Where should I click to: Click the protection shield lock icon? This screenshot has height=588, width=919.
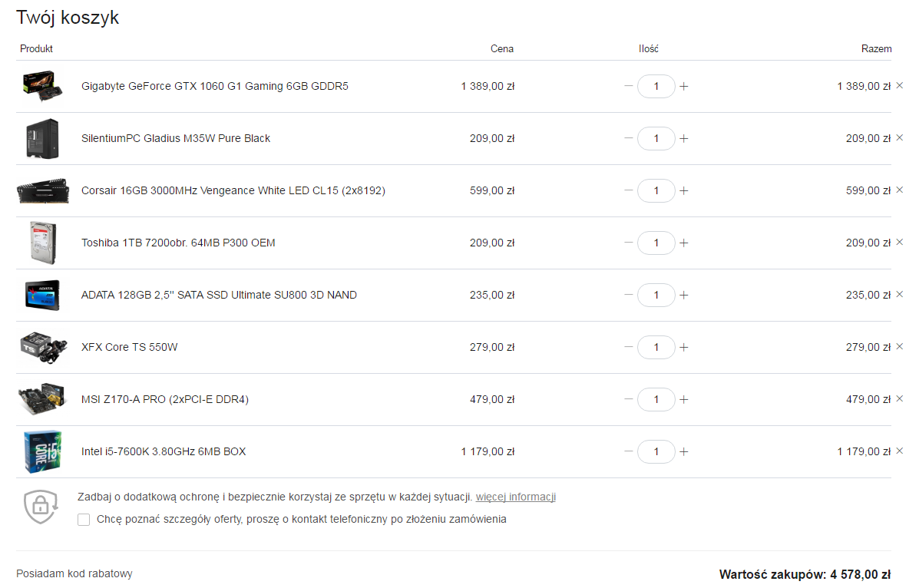[41, 507]
